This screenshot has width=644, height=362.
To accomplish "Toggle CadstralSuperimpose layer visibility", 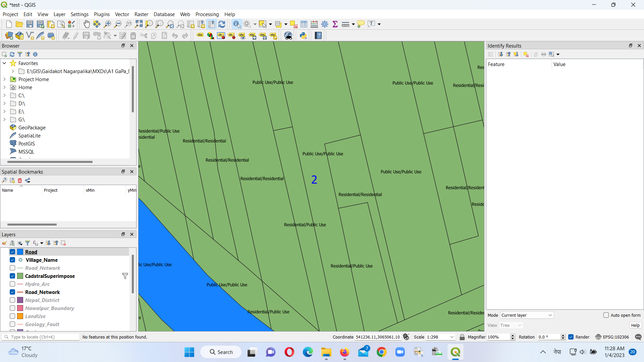I will coord(12,276).
